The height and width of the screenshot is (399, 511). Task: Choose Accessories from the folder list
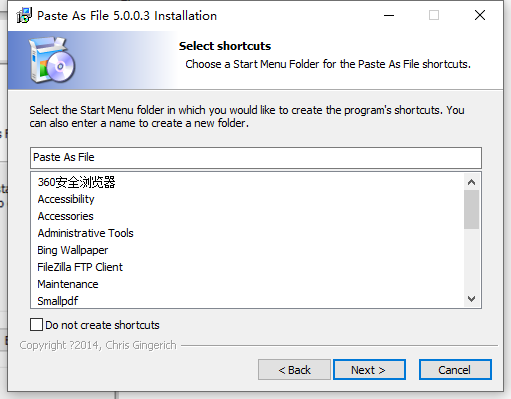(x=65, y=216)
